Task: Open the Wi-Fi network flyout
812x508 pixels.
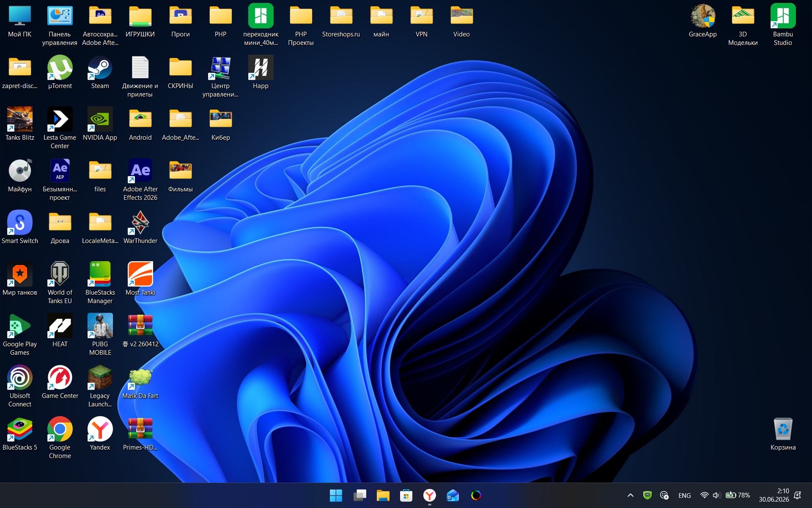Action: [x=704, y=495]
